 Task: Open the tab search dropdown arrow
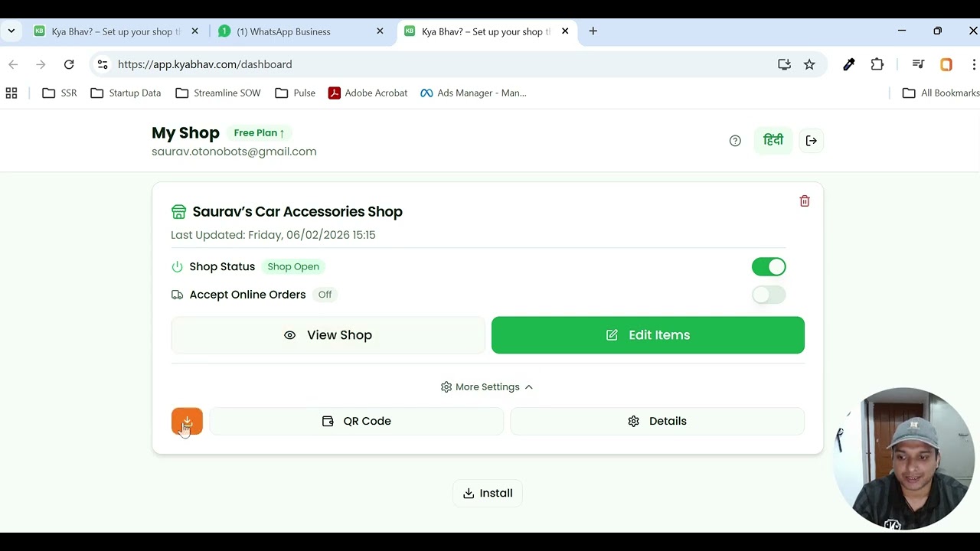coord(11,31)
